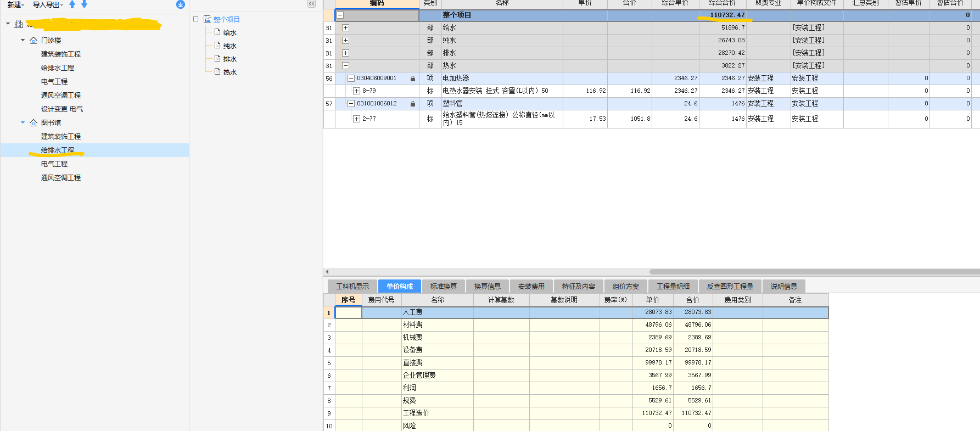This screenshot has width=980, height=431.
Task: Expand the 排水 section row in table
Action: [345, 53]
